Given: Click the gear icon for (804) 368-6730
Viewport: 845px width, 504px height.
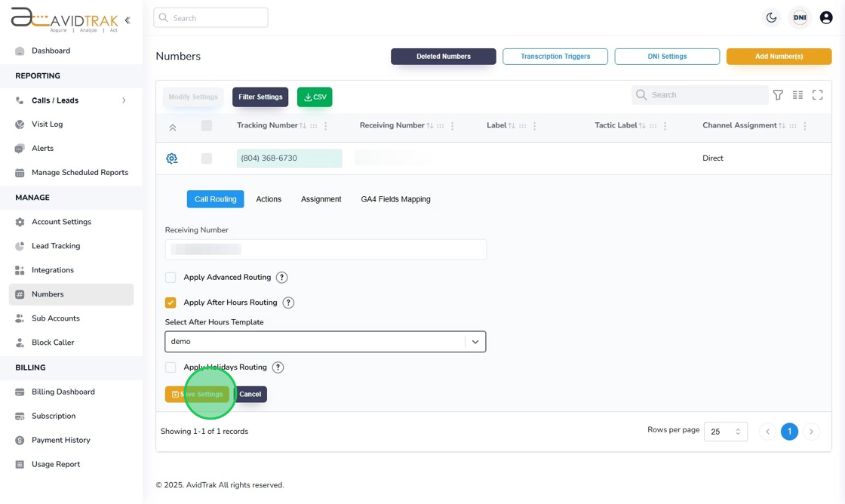Looking at the screenshot, I should (x=172, y=158).
